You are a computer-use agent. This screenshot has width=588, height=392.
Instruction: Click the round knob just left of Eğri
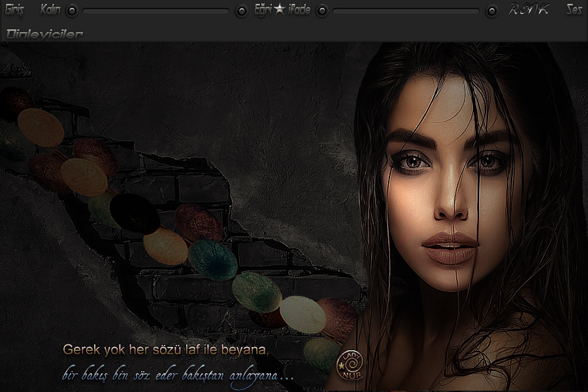tap(242, 10)
